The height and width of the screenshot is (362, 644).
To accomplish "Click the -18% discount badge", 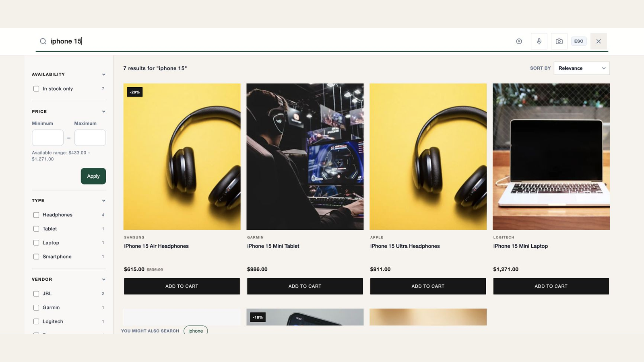I will pyautogui.click(x=258, y=317).
